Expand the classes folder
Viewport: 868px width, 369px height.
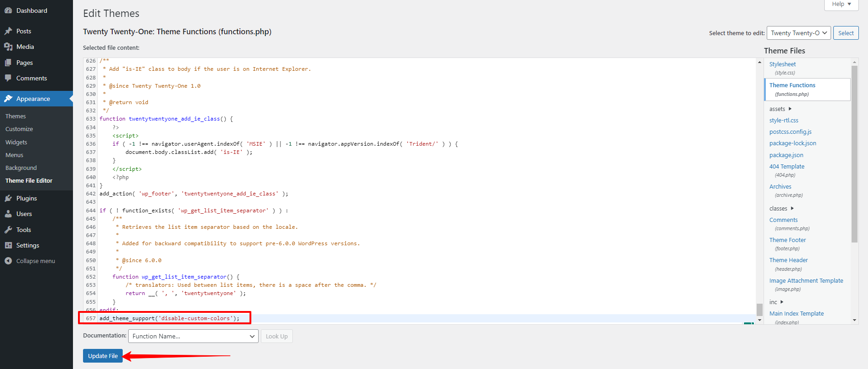(781, 208)
